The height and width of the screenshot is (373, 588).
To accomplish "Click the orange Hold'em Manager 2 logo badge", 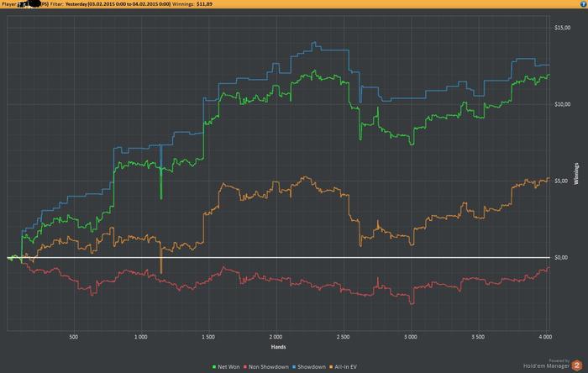I will [577, 365].
